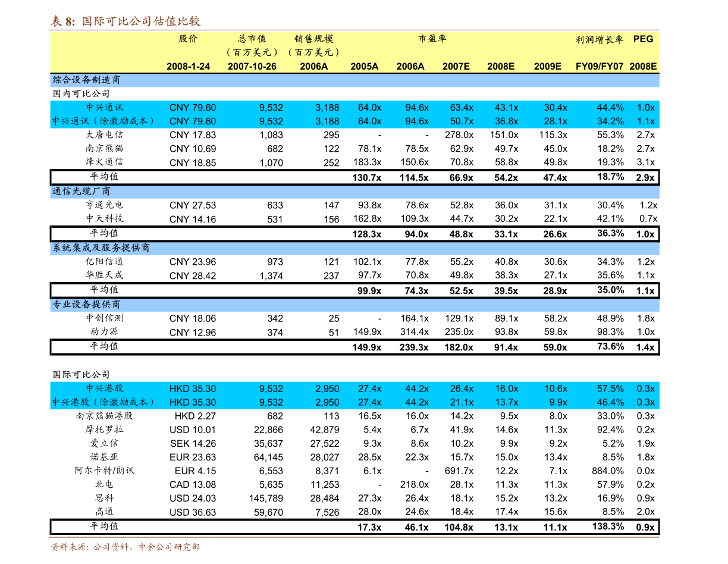The height and width of the screenshot is (564, 728).
Task: Select the 系统集成及服务提供商 section heading
Action: (101, 247)
